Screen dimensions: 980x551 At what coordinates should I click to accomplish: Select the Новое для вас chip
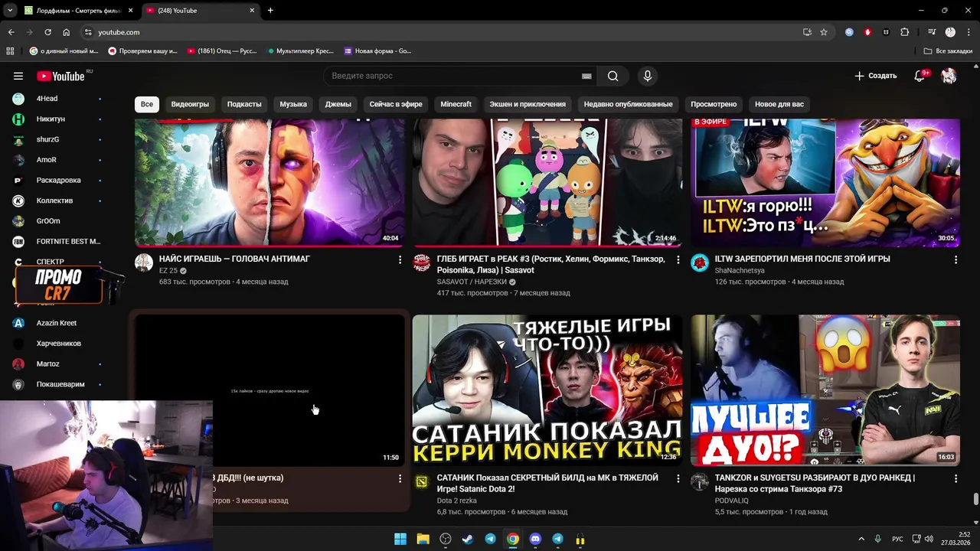click(779, 104)
